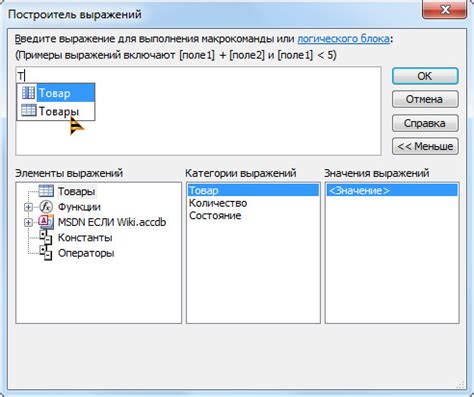
Task: Select Количество in expression categories
Action: tap(218, 203)
